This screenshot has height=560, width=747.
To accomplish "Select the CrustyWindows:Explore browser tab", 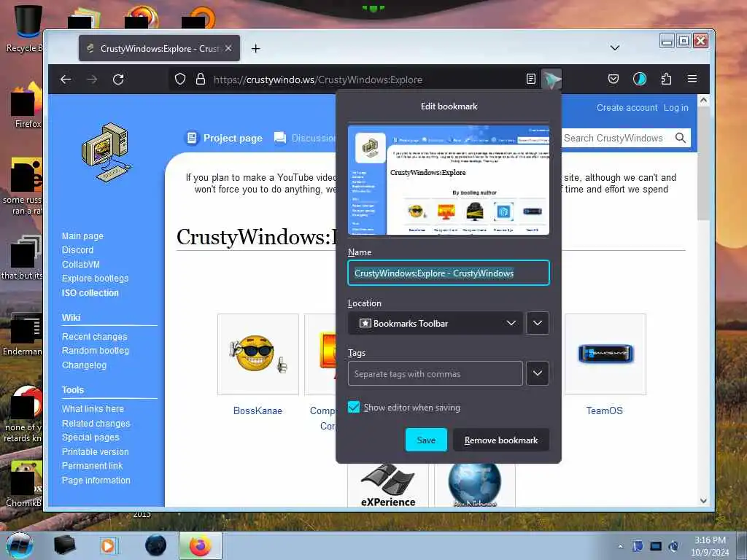I will coord(159,49).
